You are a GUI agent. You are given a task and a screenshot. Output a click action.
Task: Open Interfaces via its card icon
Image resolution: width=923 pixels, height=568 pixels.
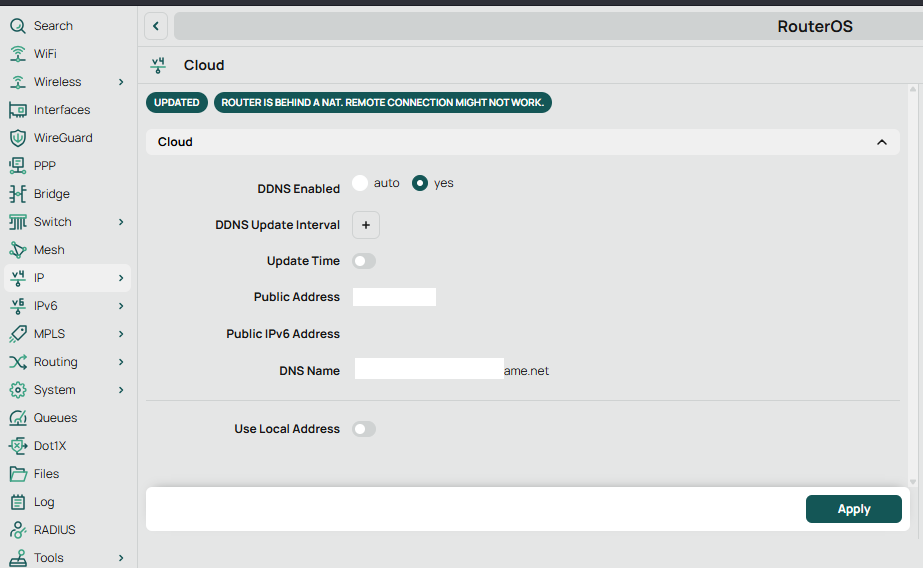click(x=18, y=110)
